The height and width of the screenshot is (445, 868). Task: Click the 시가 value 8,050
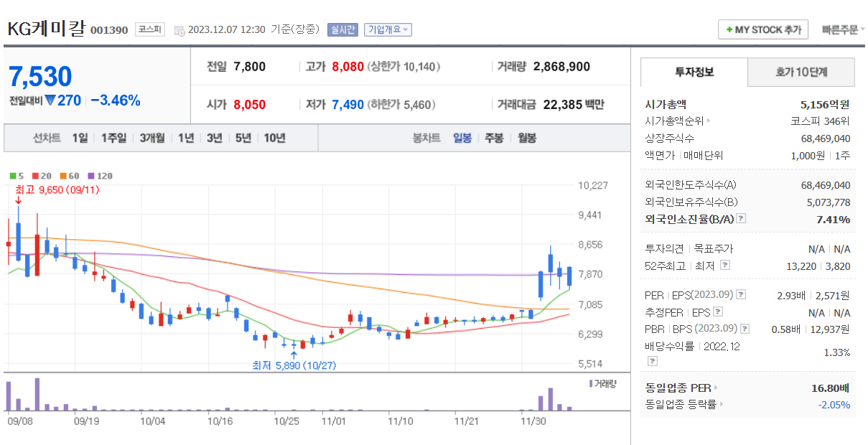(x=250, y=105)
